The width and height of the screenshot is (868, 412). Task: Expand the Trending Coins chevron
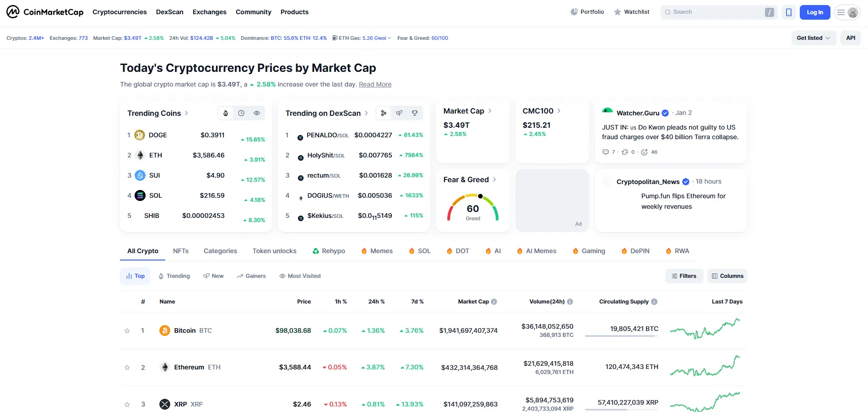(x=186, y=113)
